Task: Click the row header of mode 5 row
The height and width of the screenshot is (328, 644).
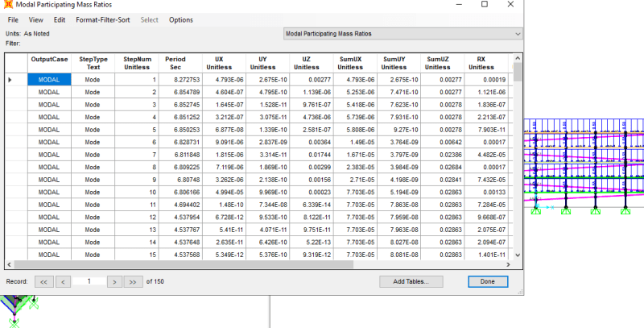Action: (x=16, y=130)
